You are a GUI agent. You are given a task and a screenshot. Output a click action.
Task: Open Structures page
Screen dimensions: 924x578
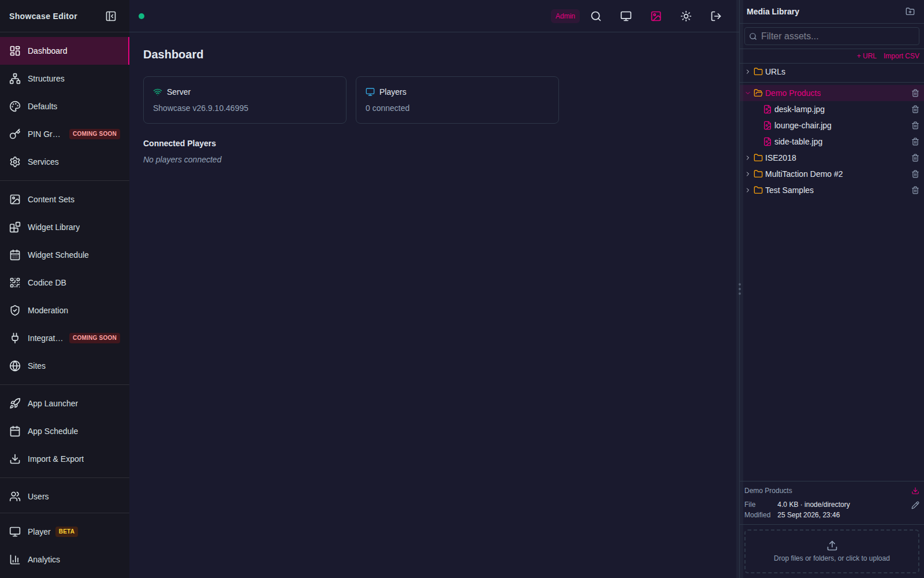click(65, 79)
